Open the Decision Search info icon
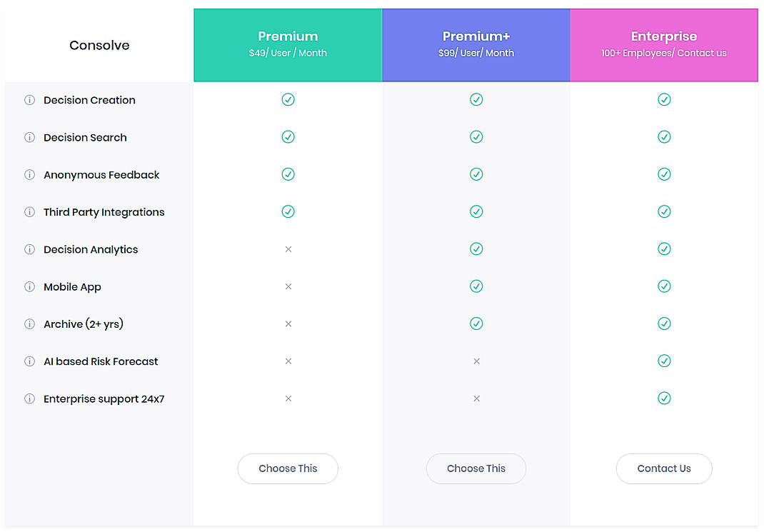This screenshot has height=532, width=764. coord(29,137)
